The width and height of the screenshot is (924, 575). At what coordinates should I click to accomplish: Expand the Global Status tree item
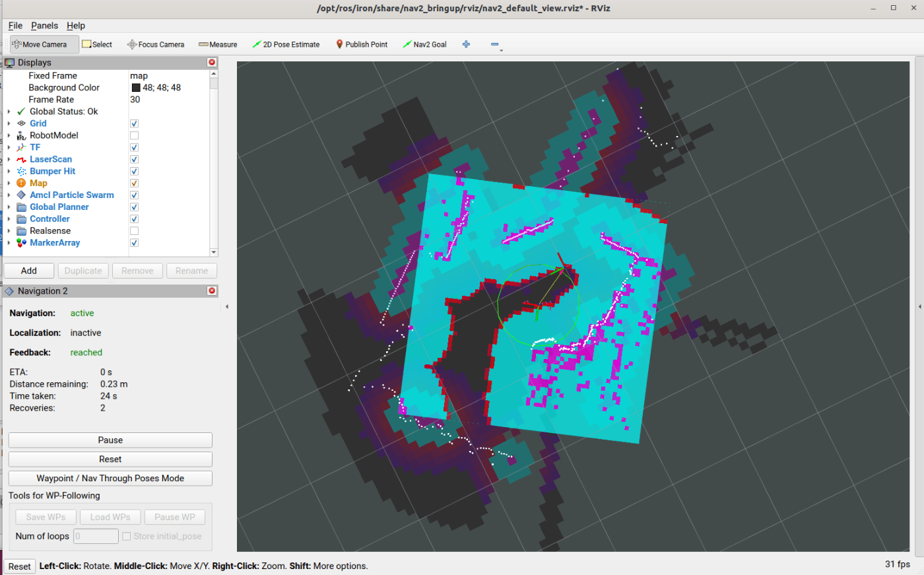9,112
